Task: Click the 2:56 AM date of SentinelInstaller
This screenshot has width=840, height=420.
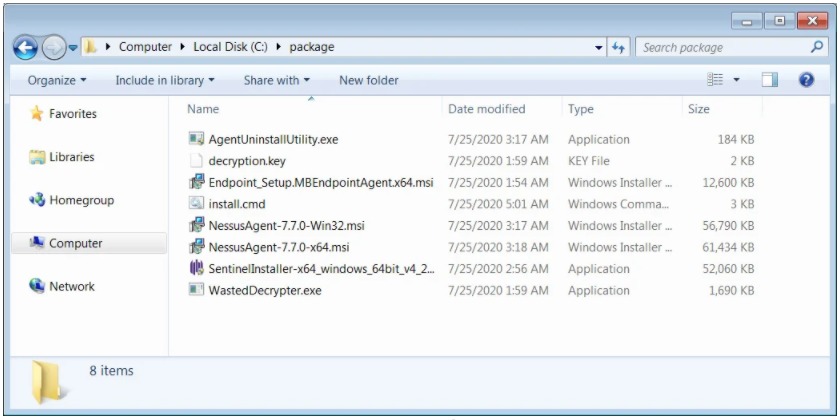Action: tap(498, 269)
